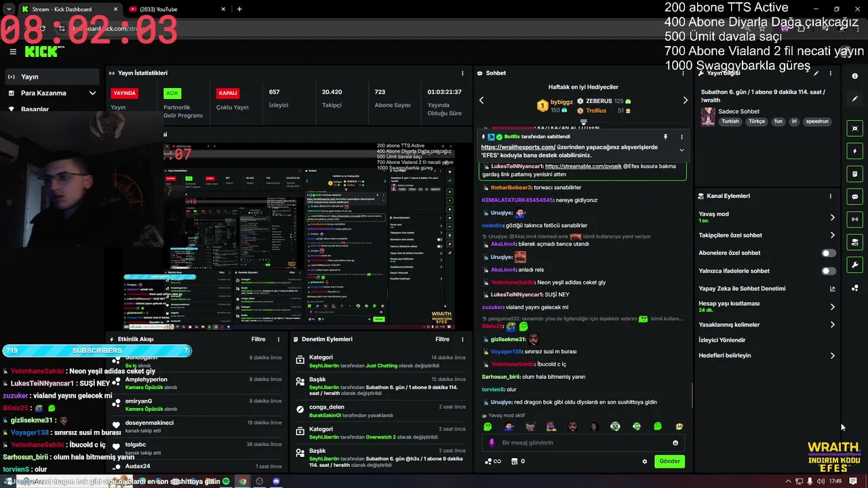Click the purple microphone icon in chat input

(492, 443)
